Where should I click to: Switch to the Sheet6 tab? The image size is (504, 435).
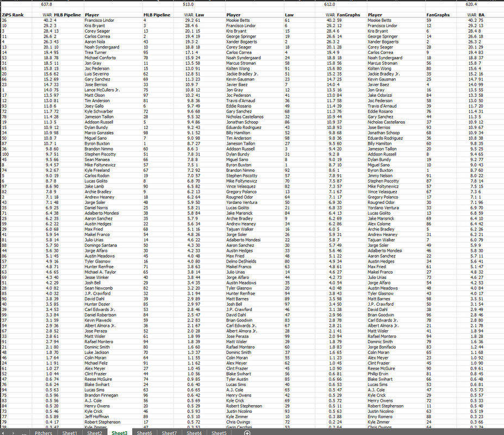144,433
